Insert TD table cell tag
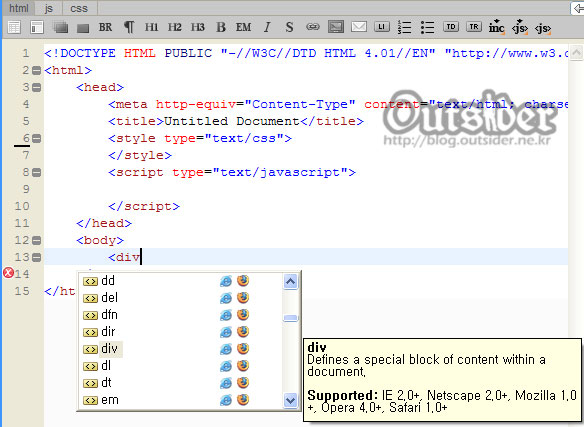The height and width of the screenshot is (427, 584). (x=451, y=27)
